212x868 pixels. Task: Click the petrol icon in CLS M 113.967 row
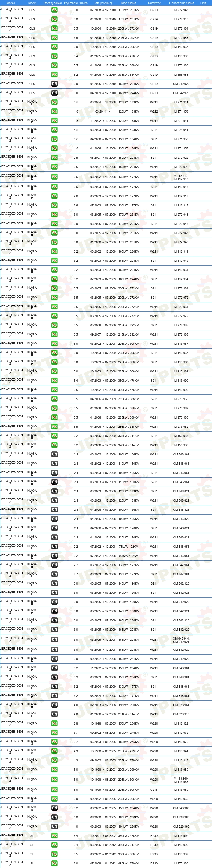[54, 47]
